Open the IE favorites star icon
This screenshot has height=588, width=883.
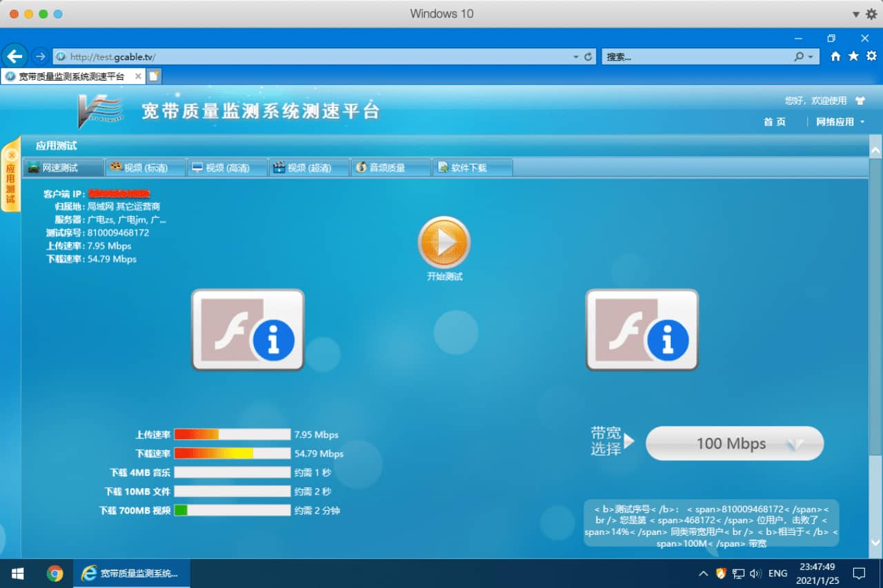pos(853,57)
